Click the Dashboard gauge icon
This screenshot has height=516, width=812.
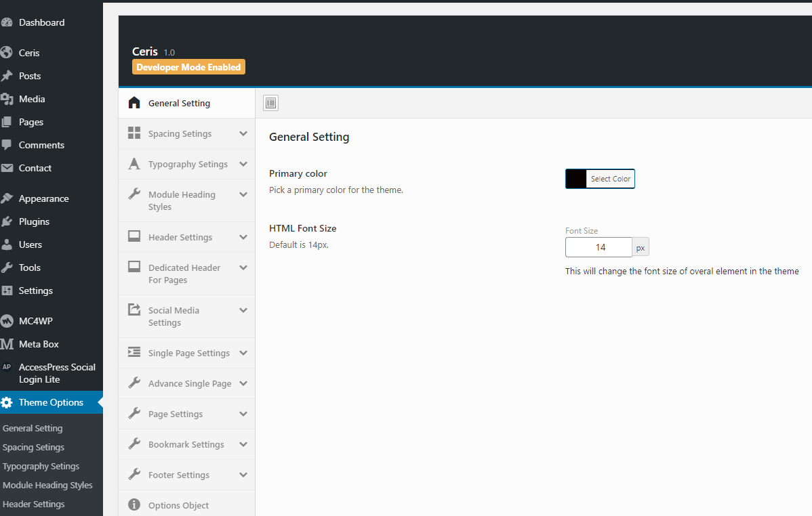(x=7, y=22)
